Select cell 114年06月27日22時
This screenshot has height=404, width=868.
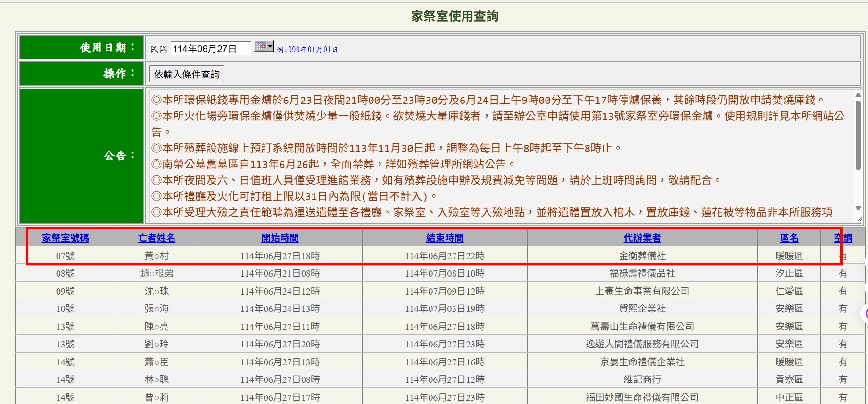[445, 256]
